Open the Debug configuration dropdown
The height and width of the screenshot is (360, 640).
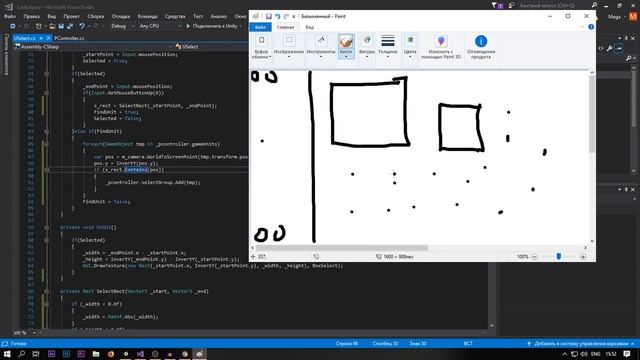click(x=122, y=26)
